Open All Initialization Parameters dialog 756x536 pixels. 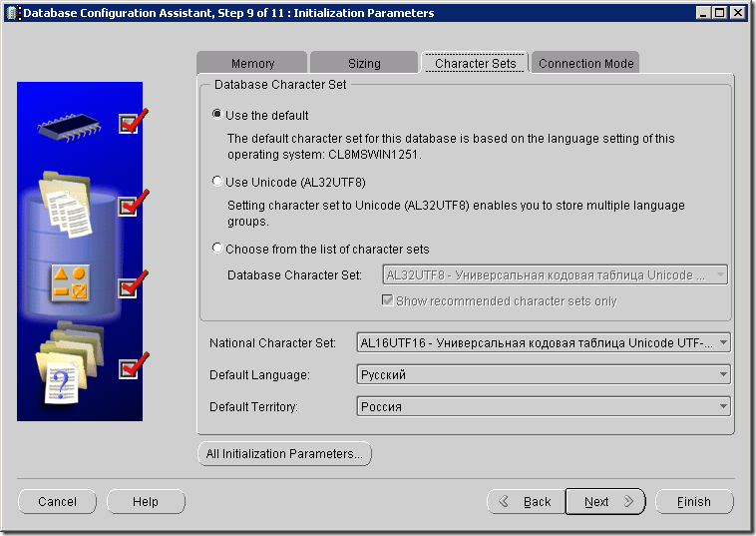point(284,453)
